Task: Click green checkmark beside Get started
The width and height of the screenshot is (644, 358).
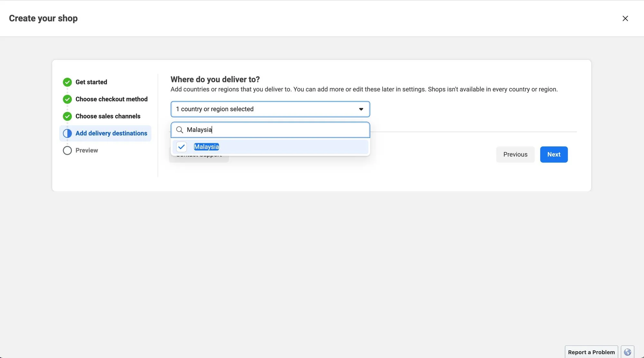Action: [67, 82]
